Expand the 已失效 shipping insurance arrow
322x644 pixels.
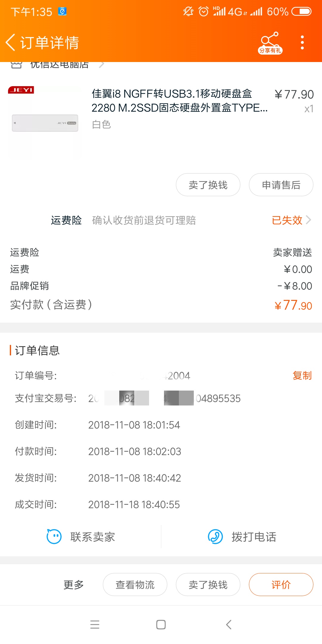[309, 220]
